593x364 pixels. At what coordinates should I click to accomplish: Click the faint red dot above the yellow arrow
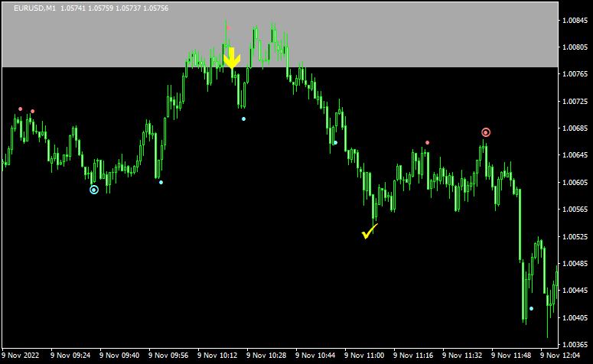[x=228, y=27]
